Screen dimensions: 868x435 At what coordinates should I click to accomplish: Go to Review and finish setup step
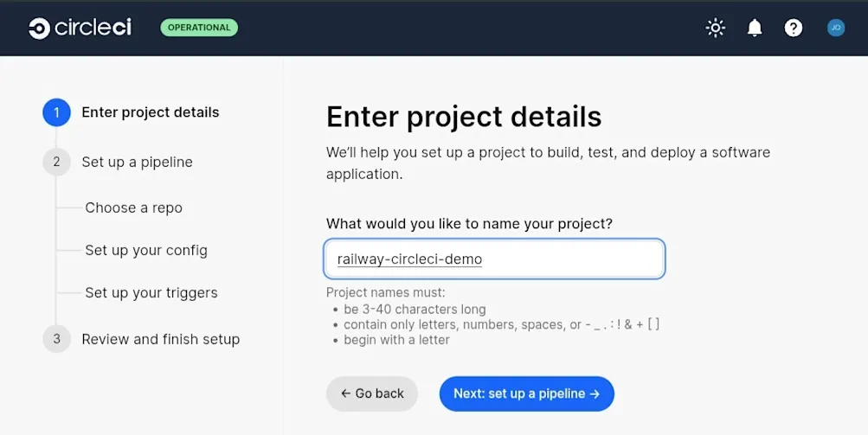pyautogui.click(x=161, y=339)
